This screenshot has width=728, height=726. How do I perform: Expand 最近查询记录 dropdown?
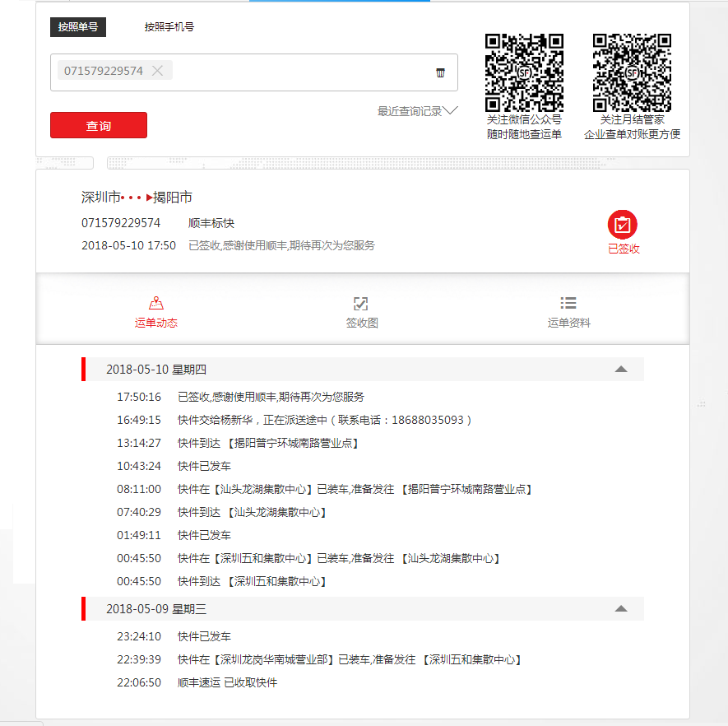click(417, 111)
